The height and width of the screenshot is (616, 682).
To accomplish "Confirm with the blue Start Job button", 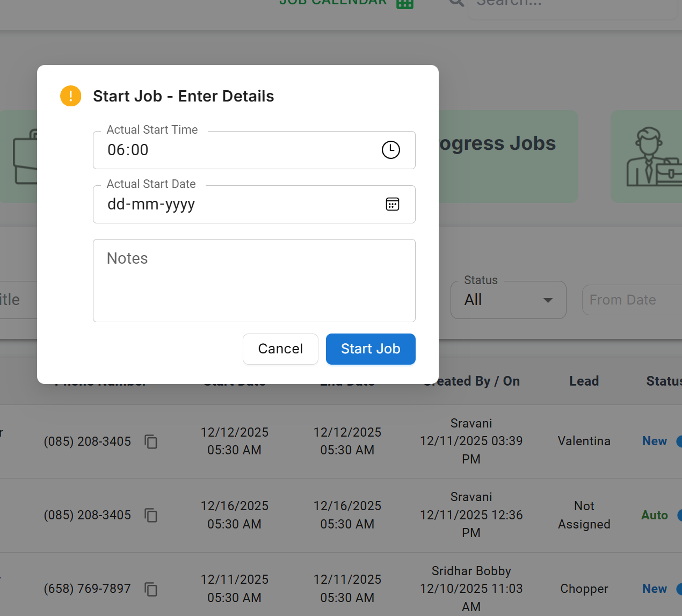I will 371,349.
